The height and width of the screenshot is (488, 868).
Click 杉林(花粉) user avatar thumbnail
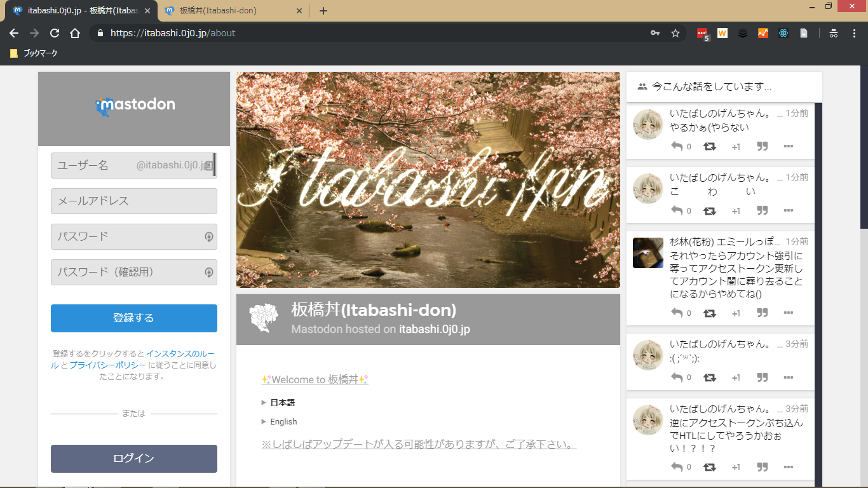click(x=648, y=253)
